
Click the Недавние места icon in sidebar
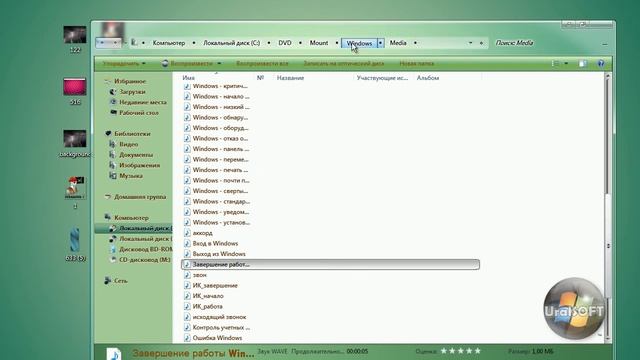(x=113, y=102)
